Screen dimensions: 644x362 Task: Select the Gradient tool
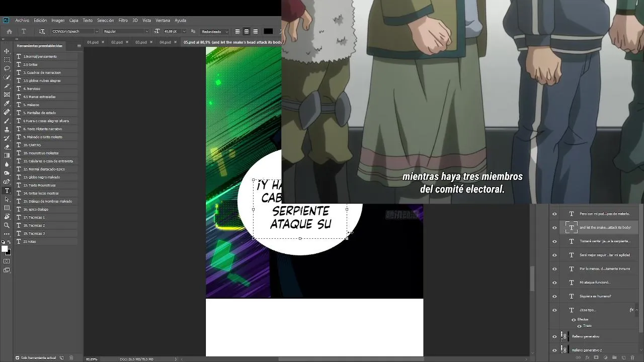(x=7, y=155)
